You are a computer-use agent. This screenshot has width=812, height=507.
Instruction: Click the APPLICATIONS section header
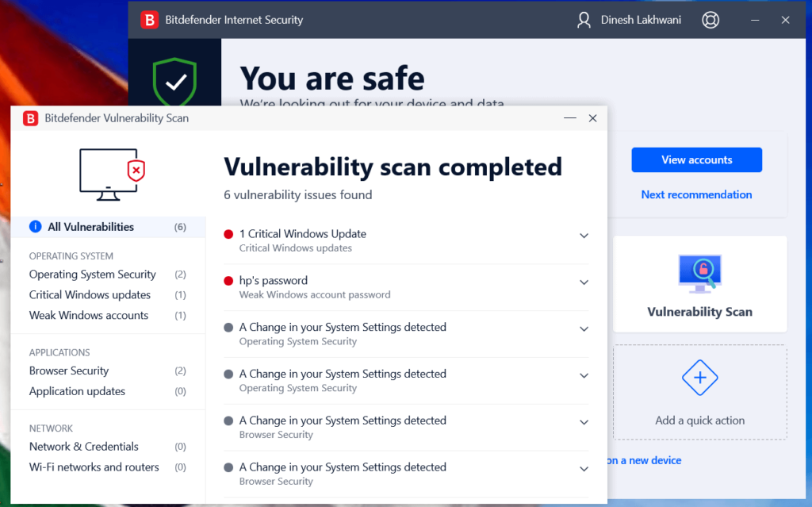coord(59,352)
